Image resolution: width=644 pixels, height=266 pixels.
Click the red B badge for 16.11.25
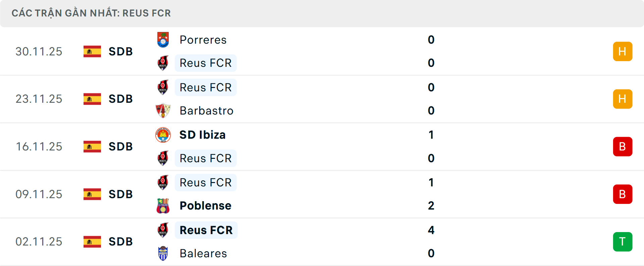(x=623, y=146)
